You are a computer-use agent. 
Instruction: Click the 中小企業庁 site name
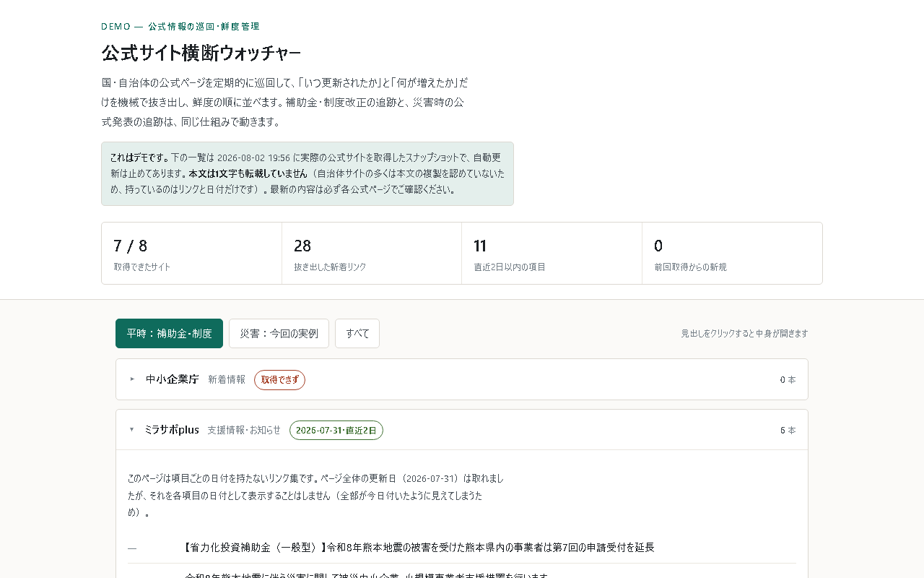pyautogui.click(x=172, y=379)
